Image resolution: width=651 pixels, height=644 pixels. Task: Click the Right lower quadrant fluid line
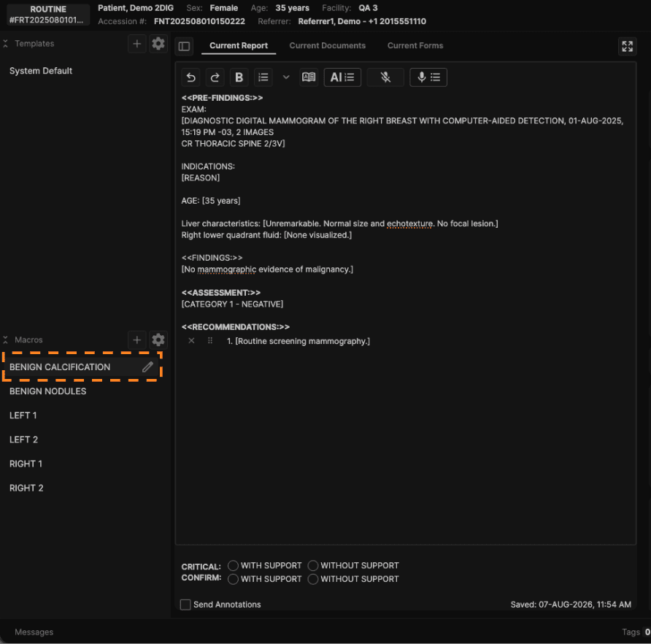266,235
